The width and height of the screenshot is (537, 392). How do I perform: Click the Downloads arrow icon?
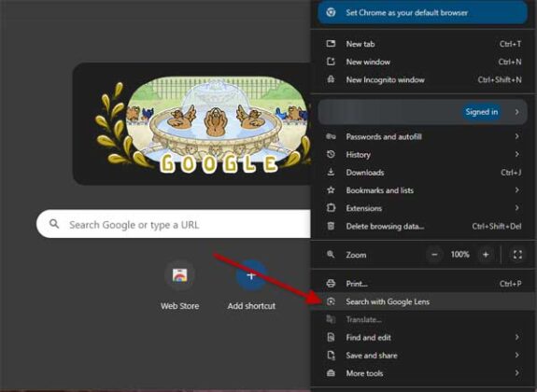pos(331,173)
